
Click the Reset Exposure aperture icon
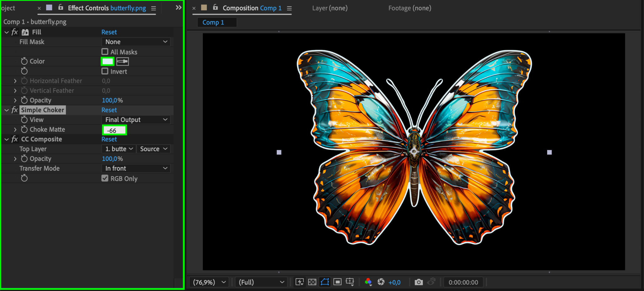(381, 282)
